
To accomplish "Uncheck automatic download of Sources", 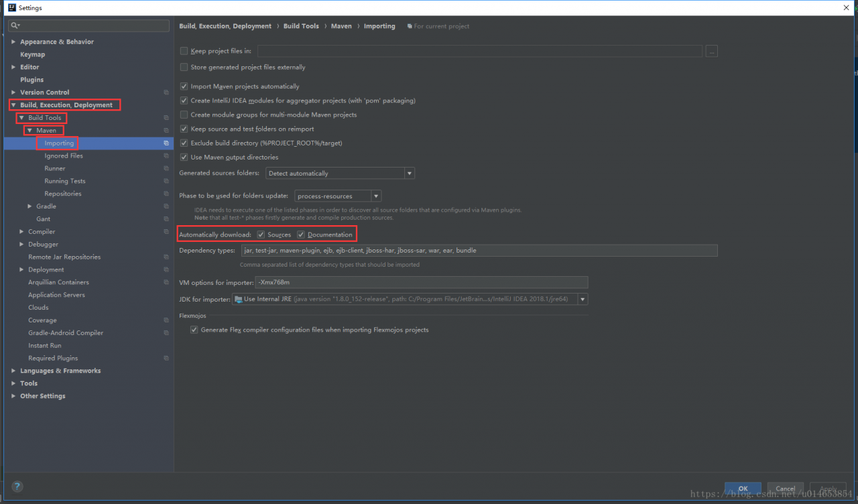I will [261, 235].
